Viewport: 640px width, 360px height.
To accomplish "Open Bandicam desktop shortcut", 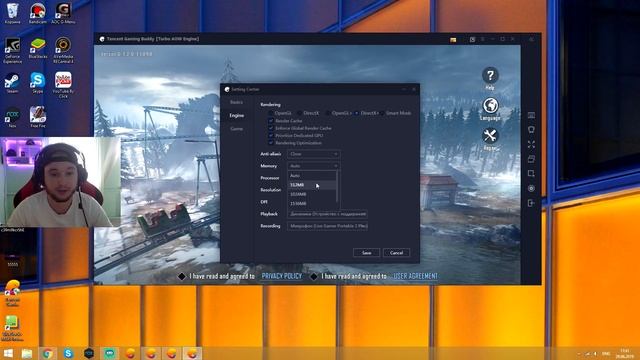I will 38,13.
